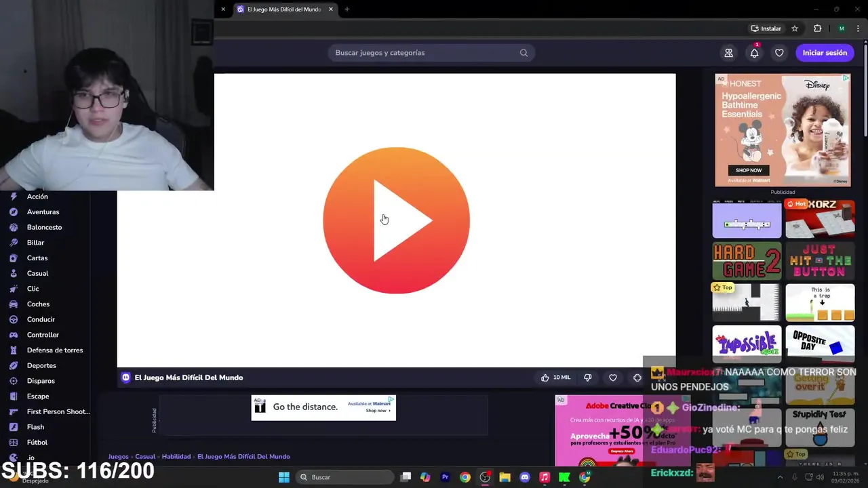868x488 pixels.
Task: Click the Instalar app button in the address bar
Action: [x=766, y=28]
